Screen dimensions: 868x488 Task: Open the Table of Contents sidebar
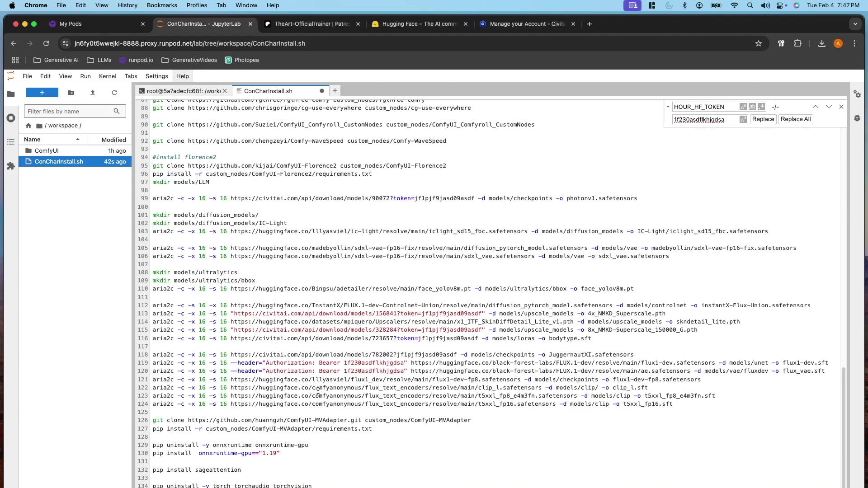pyautogui.click(x=11, y=142)
